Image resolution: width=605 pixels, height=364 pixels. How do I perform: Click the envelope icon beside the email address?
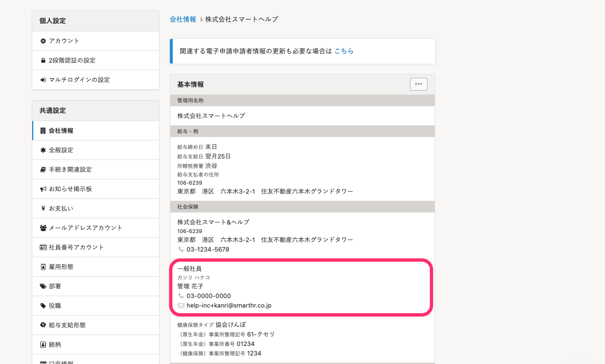tap(181, 306)
